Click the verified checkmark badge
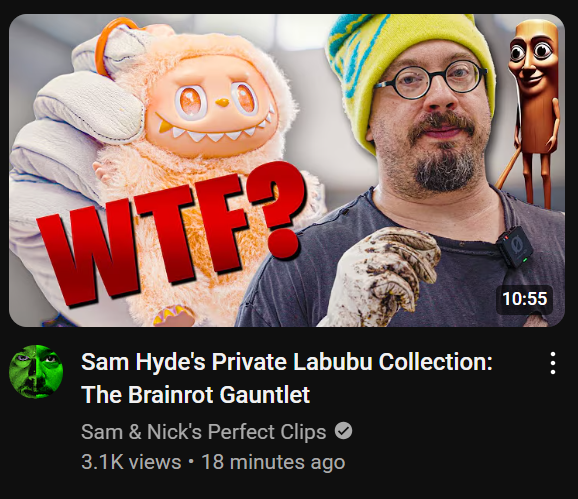The height and width of the screenshot is (499, 578). pos(343,431)
